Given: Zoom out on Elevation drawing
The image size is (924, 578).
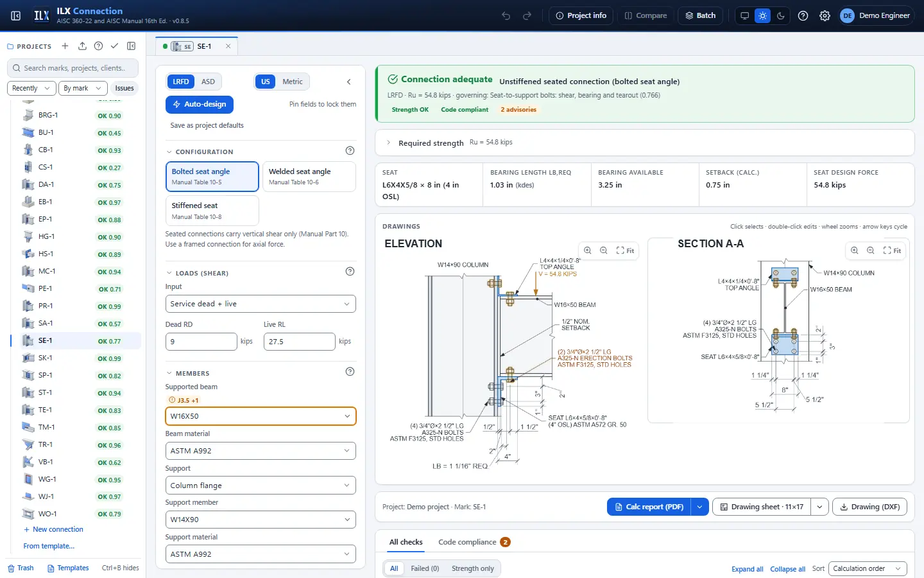Looking at the screenshot, I should pyautogui.click(x=603, y=250).
